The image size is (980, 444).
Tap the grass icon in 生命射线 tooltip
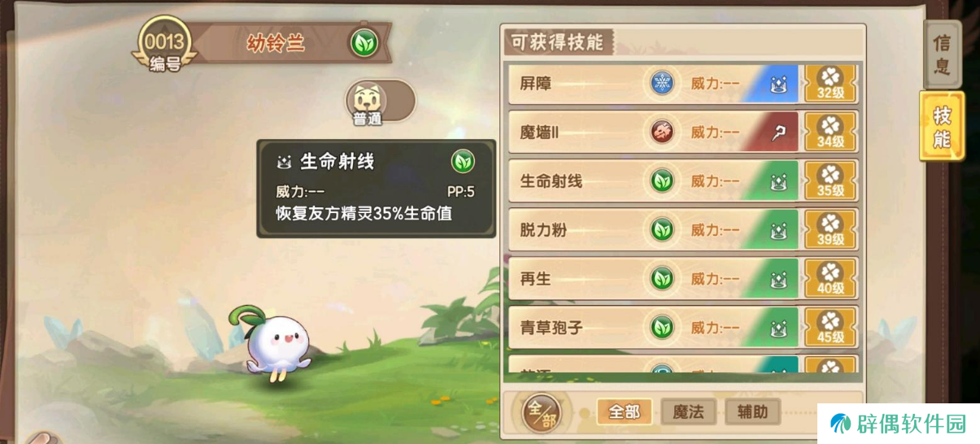click(463, 161)
